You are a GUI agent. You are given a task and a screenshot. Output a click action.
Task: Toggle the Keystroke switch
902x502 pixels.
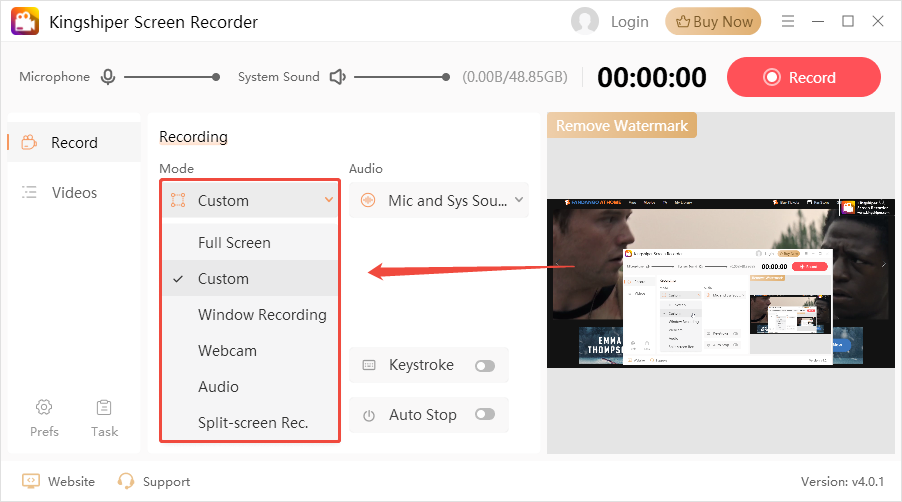[485, 366]
